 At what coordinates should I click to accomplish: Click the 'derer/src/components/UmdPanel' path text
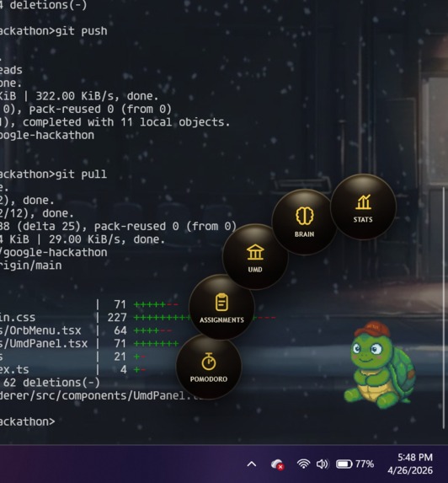click(94, 396)
